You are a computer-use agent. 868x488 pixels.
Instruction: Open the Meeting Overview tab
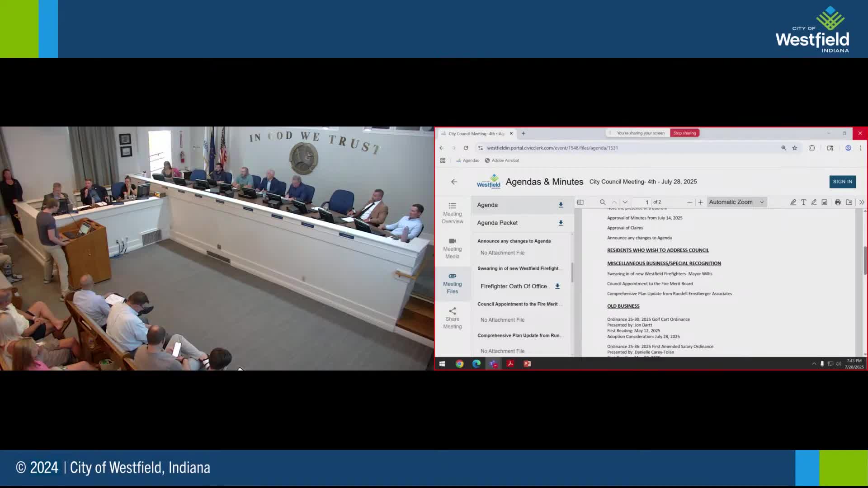pos(452,213)
